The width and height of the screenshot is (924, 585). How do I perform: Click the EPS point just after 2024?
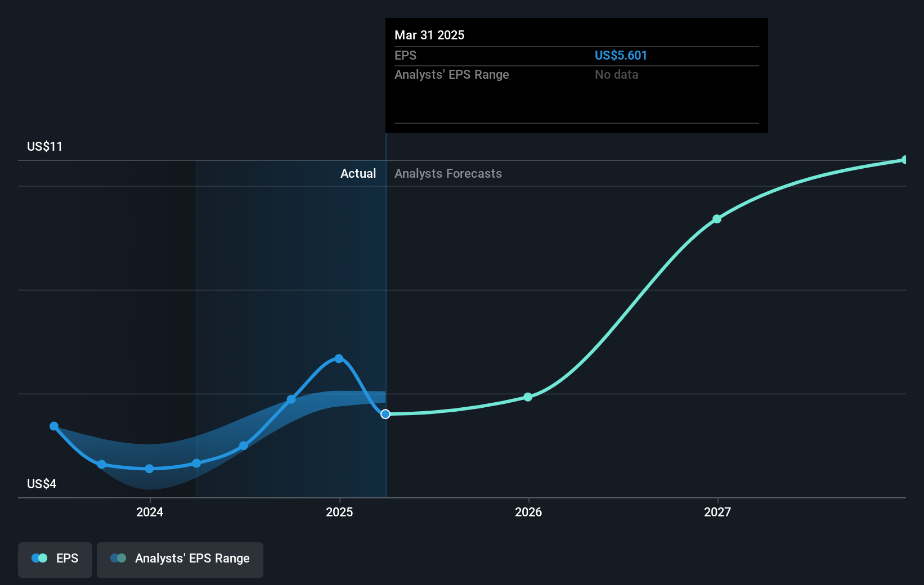(196, 463)
